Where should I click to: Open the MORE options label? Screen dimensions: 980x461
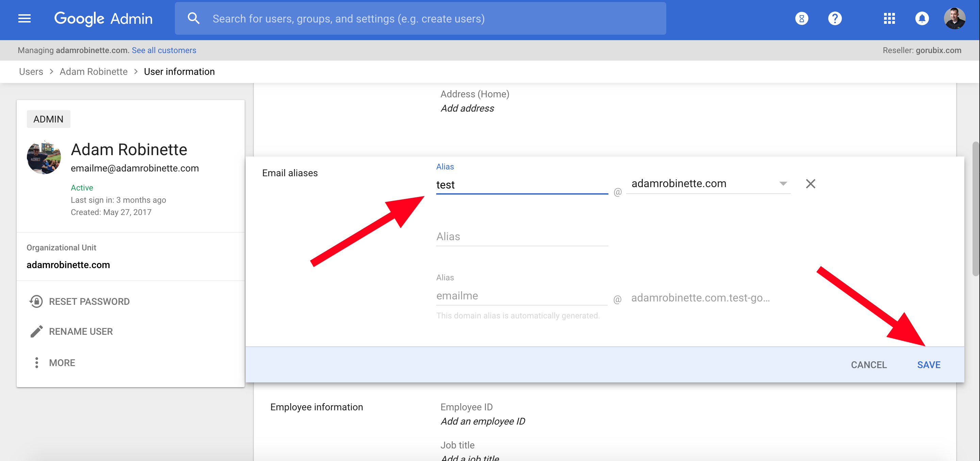62,362
